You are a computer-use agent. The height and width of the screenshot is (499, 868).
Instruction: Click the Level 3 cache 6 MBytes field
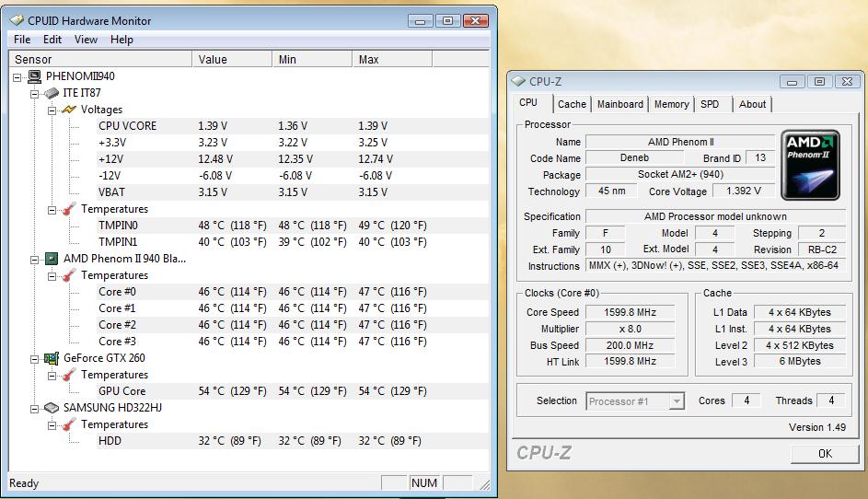(800, 362)
